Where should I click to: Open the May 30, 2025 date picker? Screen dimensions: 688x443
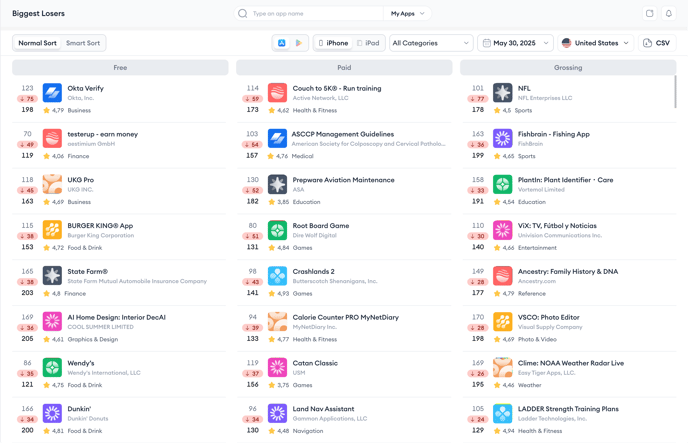[515, 43]
